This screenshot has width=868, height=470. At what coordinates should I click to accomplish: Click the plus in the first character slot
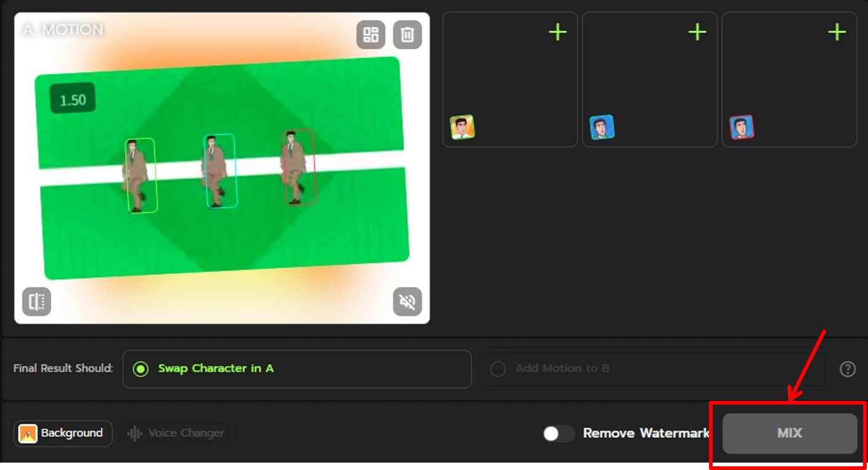[557, 32]
